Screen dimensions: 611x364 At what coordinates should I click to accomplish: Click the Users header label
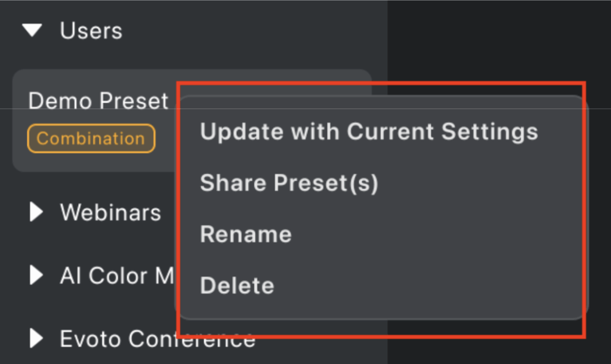pos(91,30)
